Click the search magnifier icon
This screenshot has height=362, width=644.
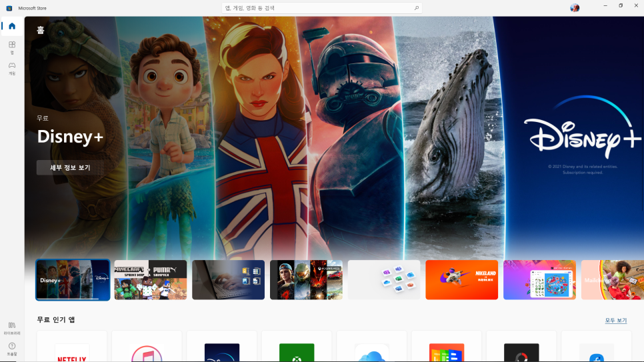[416, 8]
